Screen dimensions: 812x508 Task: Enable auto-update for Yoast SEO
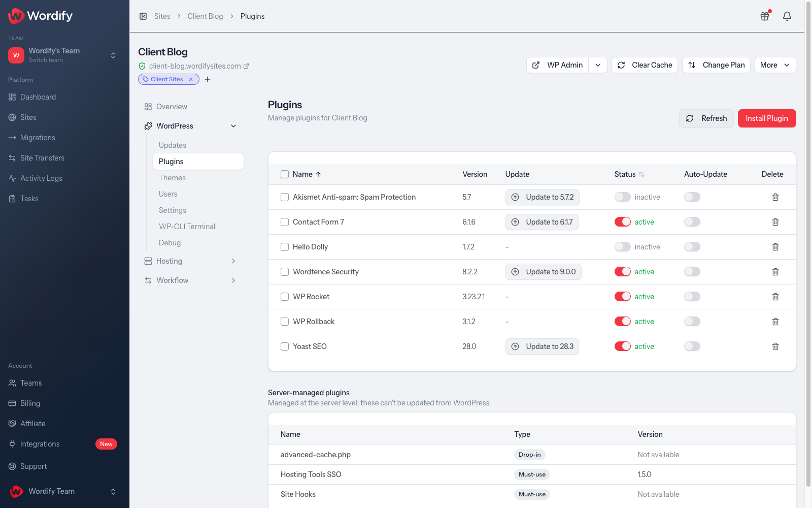pyautogui.click(x=692, y=346)
